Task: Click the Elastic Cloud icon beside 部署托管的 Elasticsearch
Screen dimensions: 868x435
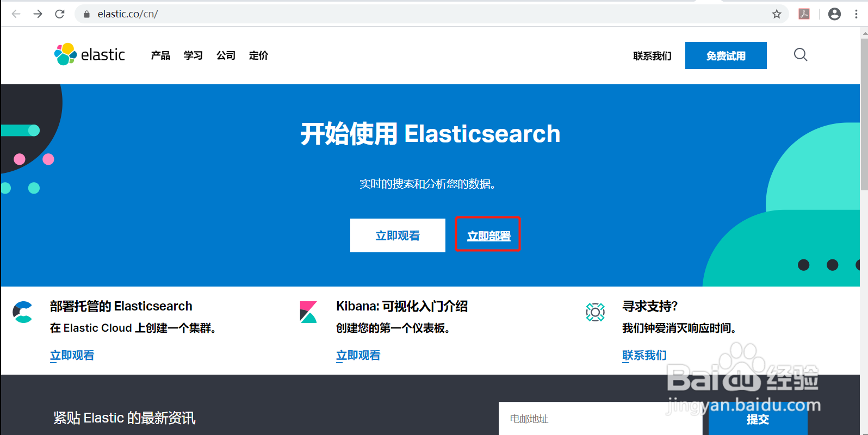Action: (x=23, y=312)
